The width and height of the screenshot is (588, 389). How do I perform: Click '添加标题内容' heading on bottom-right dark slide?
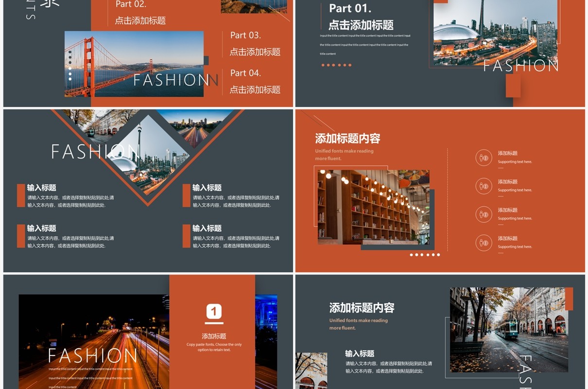pyautogui.click(x=362, y=308)
